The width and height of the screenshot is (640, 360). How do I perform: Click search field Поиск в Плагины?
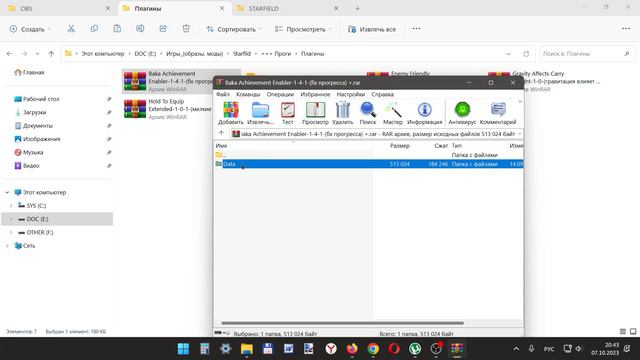(586, 54)
